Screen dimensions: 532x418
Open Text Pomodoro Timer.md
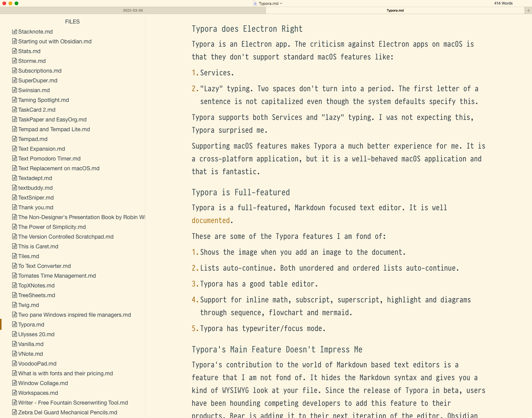49,158
